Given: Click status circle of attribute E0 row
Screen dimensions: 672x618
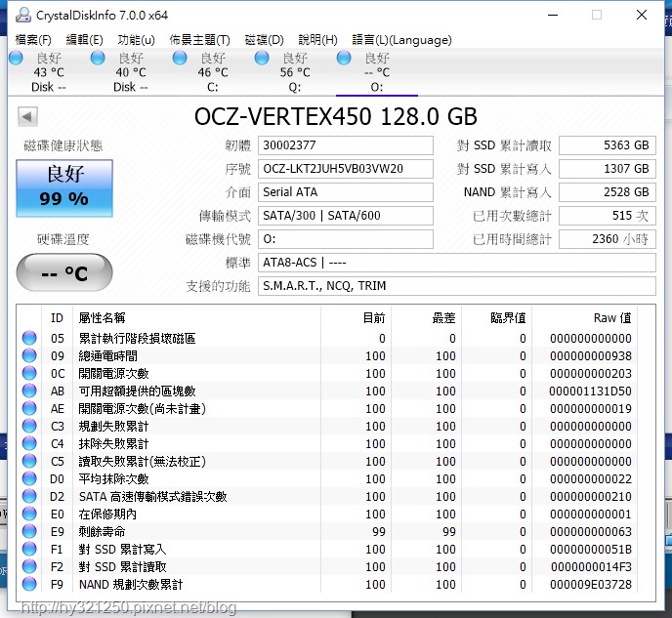Looking at the screenshot, I should pyautogui.click(x=29, y=514).
